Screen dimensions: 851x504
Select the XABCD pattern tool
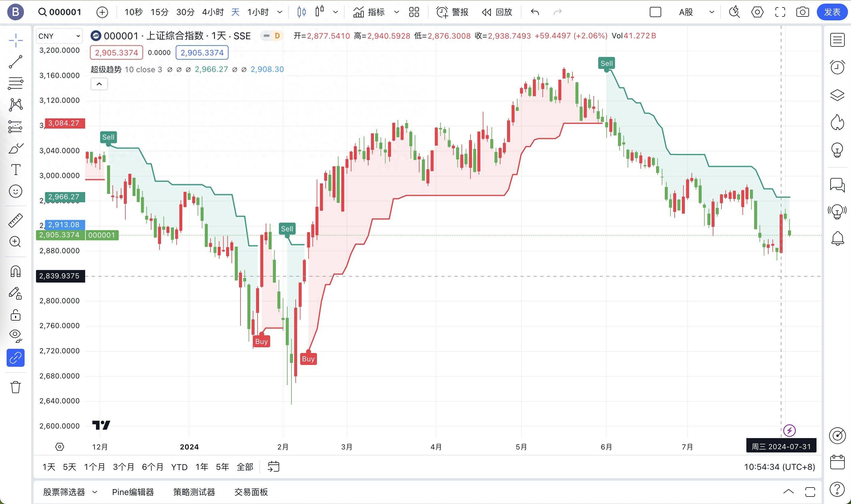pos(16,105)
